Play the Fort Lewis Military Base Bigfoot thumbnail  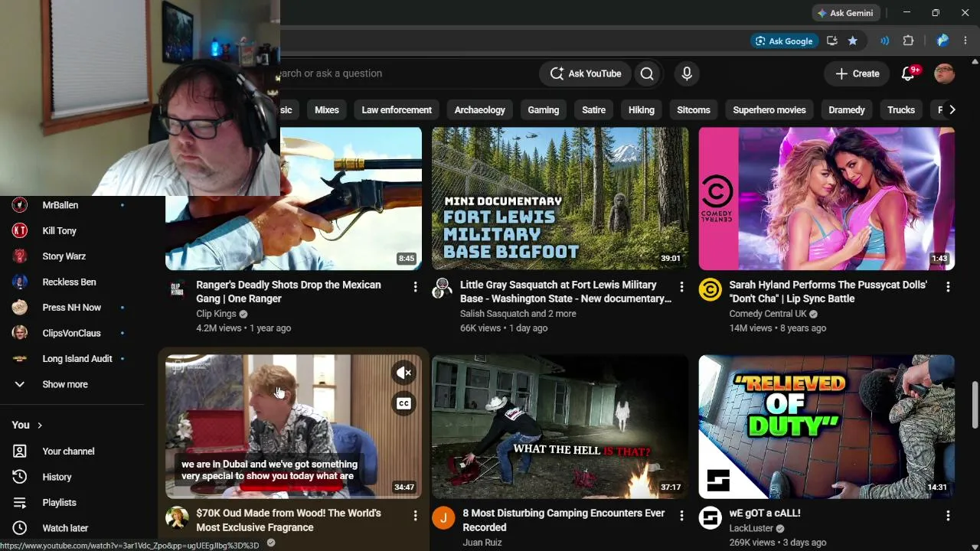(x=560, y=198)
